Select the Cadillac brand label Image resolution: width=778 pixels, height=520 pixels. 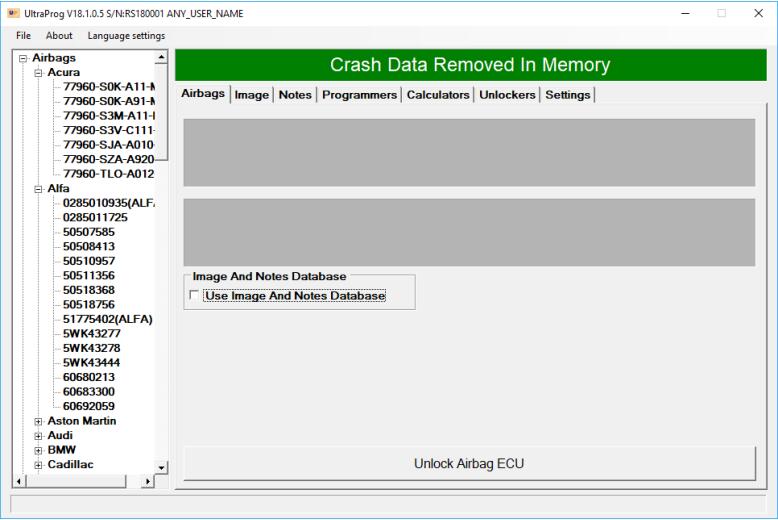tap(70, 464)
